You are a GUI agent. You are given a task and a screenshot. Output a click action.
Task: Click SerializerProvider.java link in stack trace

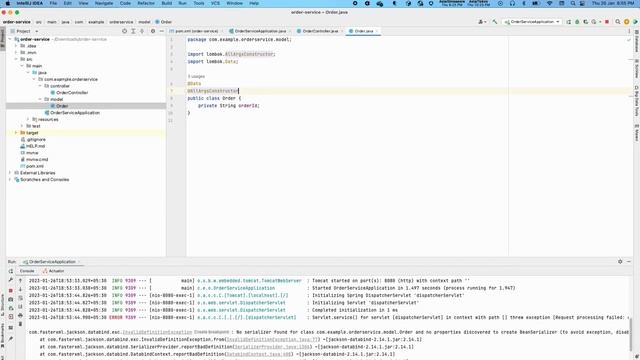coord(272,347)
